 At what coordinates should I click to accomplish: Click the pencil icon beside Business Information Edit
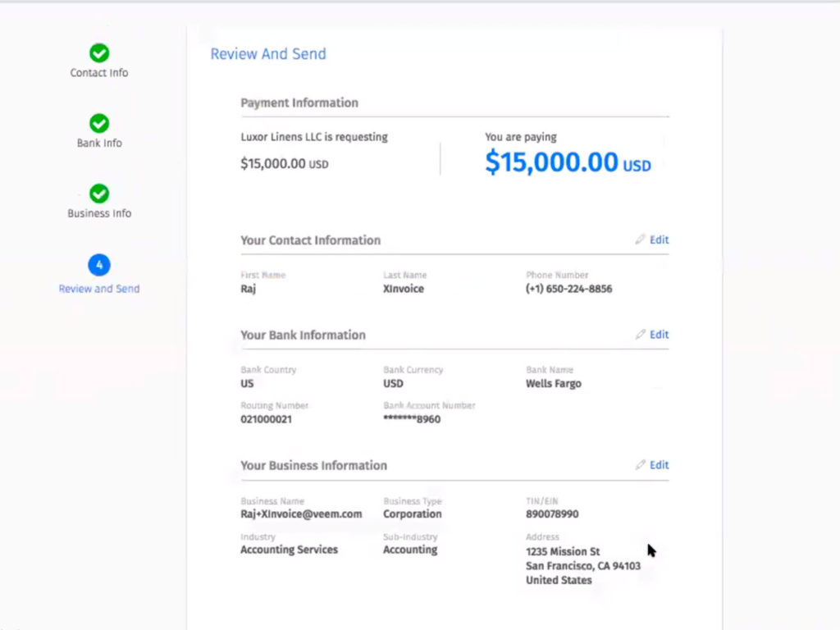pos(640,465)
